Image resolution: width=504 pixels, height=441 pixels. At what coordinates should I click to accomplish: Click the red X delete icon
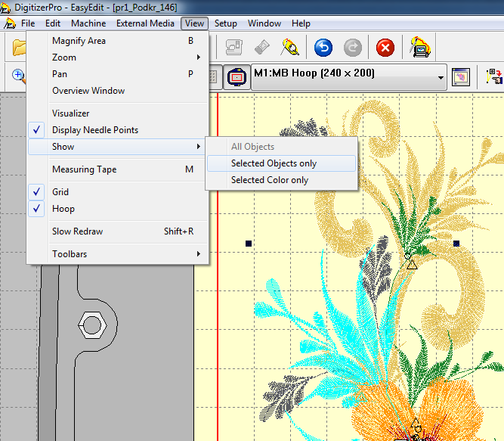(x=385, y=48)
